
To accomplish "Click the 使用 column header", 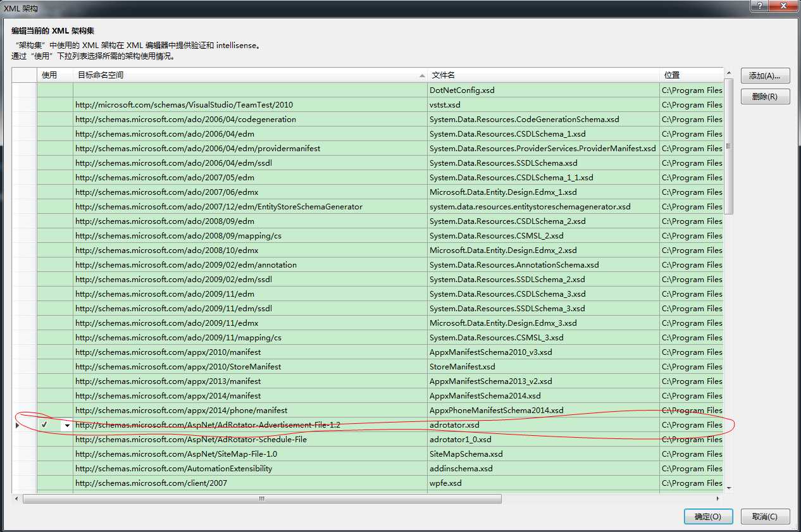I will [55, 75].
